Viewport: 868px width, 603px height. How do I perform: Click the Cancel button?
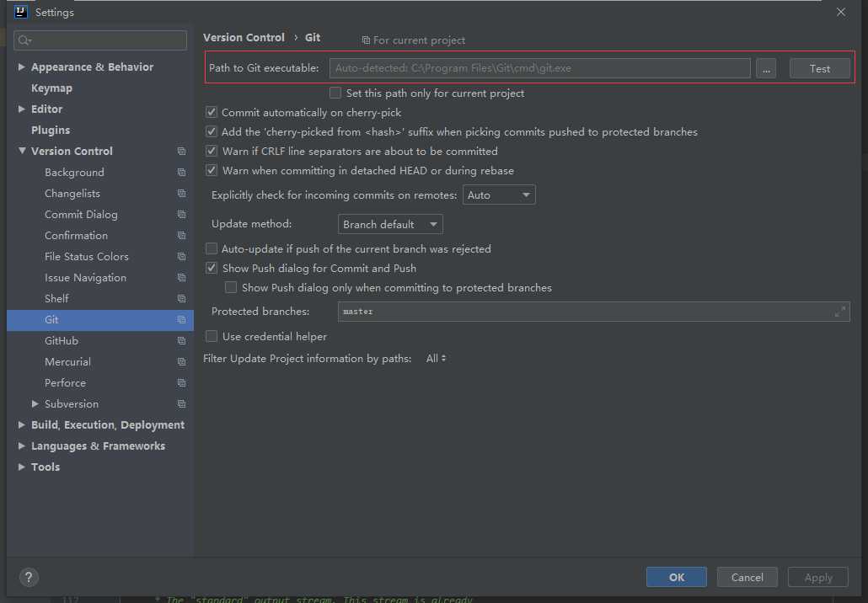click(747, 577)
